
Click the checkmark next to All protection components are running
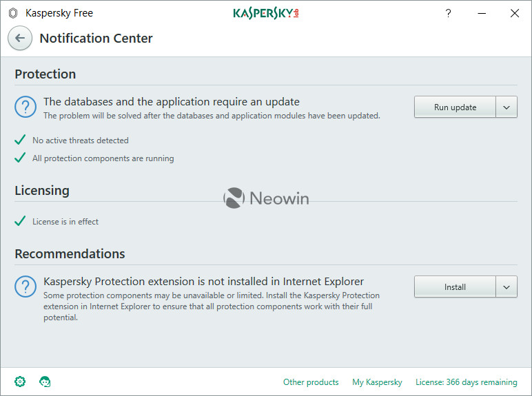(20, 158)
